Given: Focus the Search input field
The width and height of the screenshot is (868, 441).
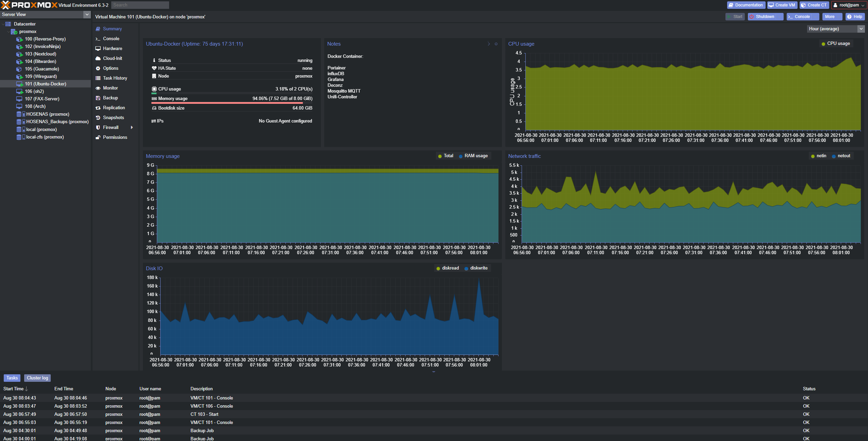Looking at the screenshot, I should [x=140, y=5].
